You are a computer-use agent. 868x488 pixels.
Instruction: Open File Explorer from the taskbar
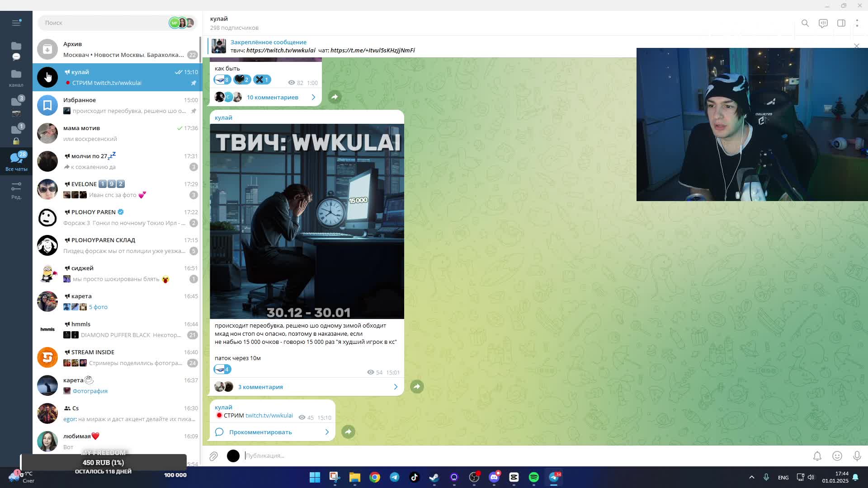pyautogui.click(x=354, y=477)
